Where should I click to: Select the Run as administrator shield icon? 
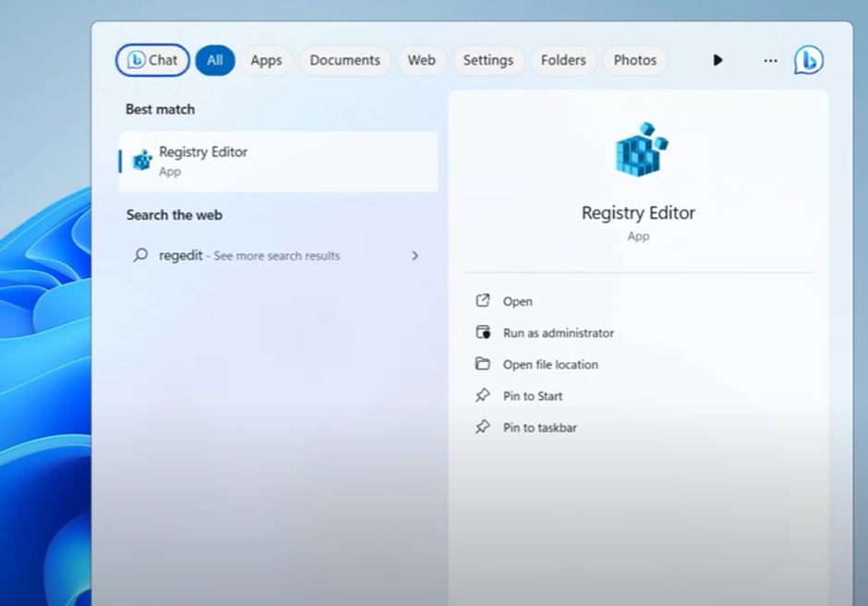point(484,333)
